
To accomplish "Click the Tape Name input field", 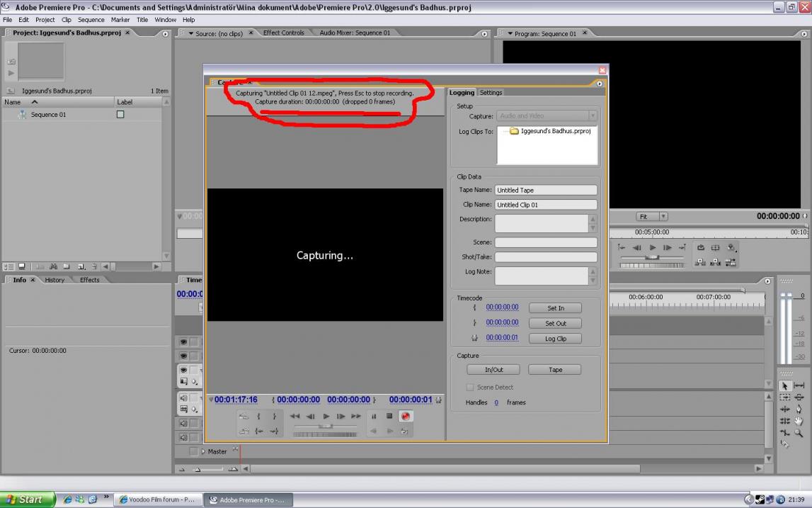I will pyautogui.click(x=545, y=190).
